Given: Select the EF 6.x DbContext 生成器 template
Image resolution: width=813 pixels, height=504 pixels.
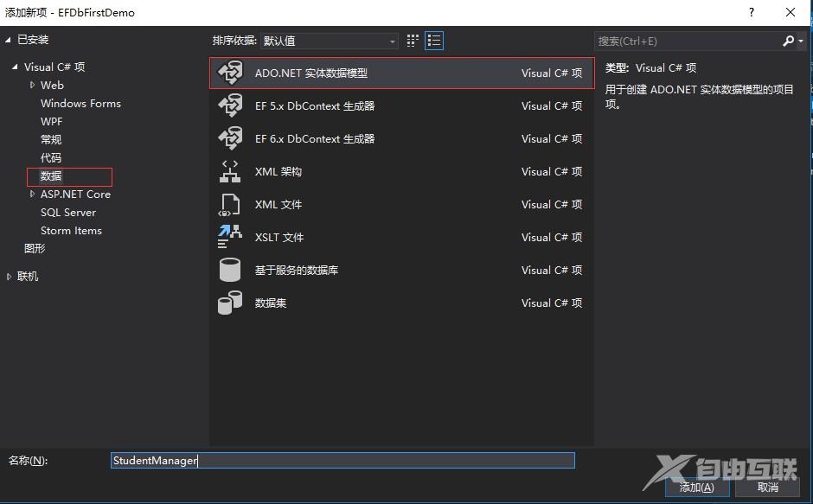Looking at the screenshot, I should click(x=346, y=138).
